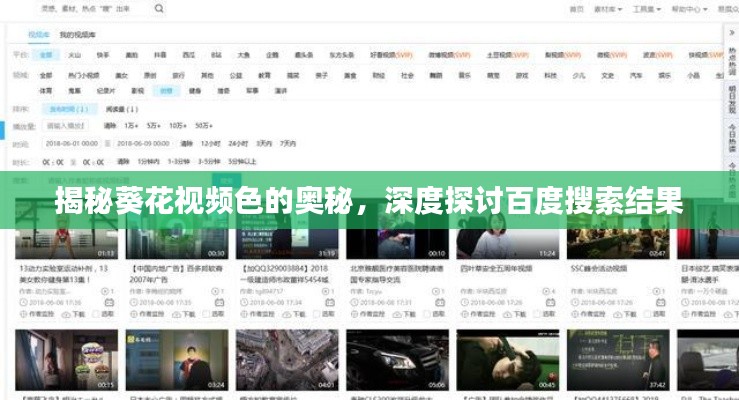This screenshot has width=739, height=400.
Task: Expand the 帮助中心 dropdown in top navigation
Action: (689, 9)
